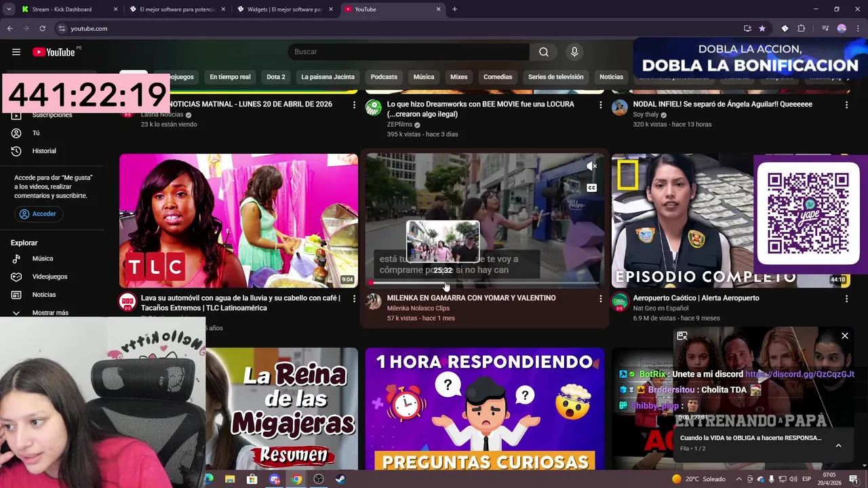The image size is (868, 488).
Task: Start voice search with microphone icon
Action: (574, 52)
